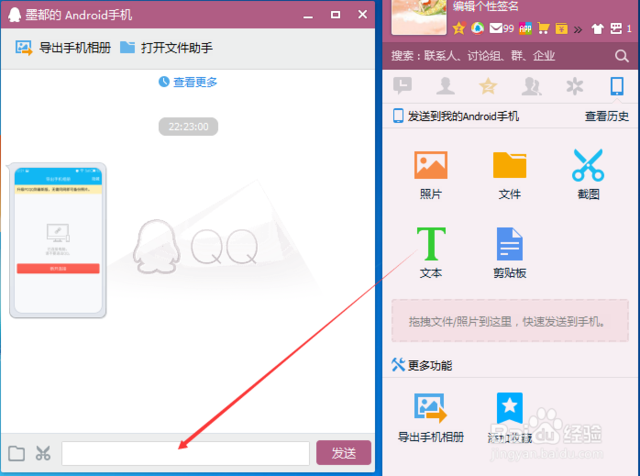
Task: Open the phone screenshot thumbnail in the chat
Action: coord(58,240)
